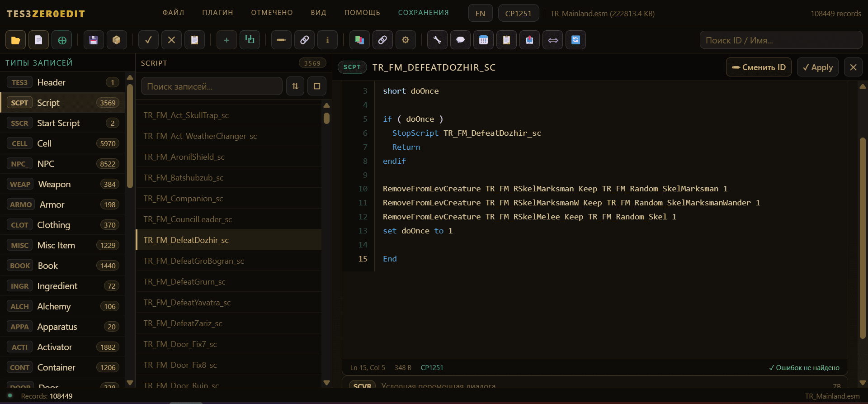The image size is (868, 404).
Task: Place the cursor on the "set doOnce to 1" line
Action: 417,231
